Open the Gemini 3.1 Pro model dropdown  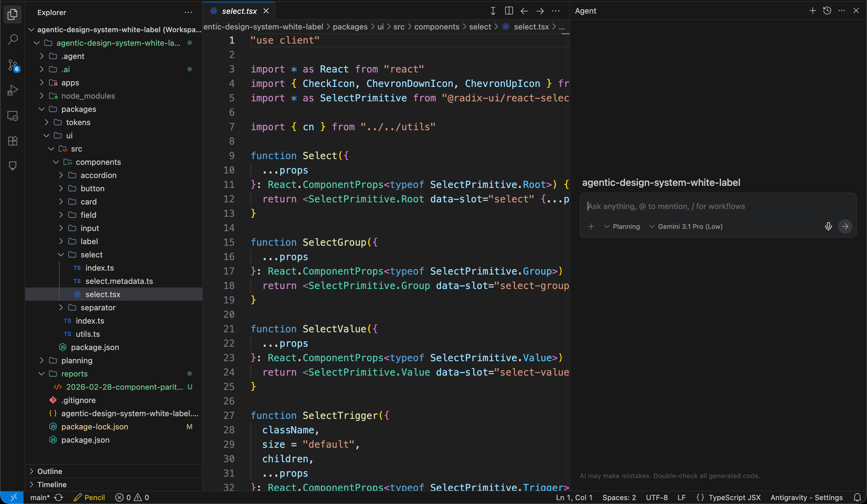(x=686, y=226)
